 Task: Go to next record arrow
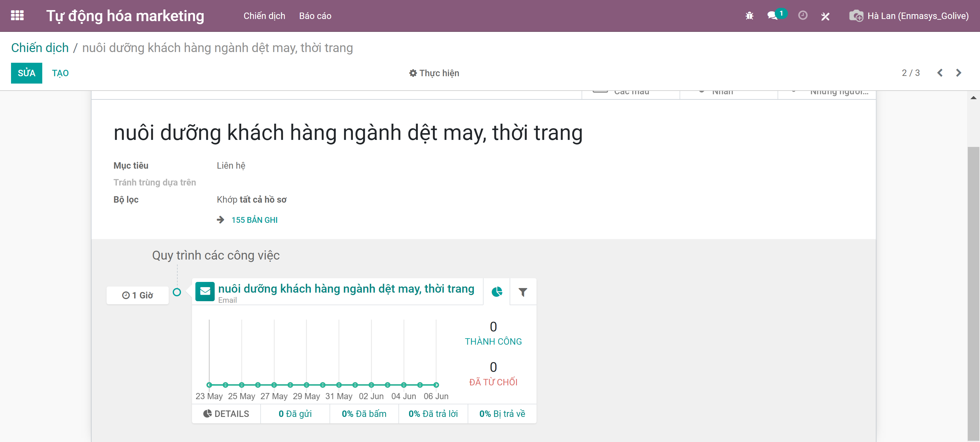[x=958, y=73]
